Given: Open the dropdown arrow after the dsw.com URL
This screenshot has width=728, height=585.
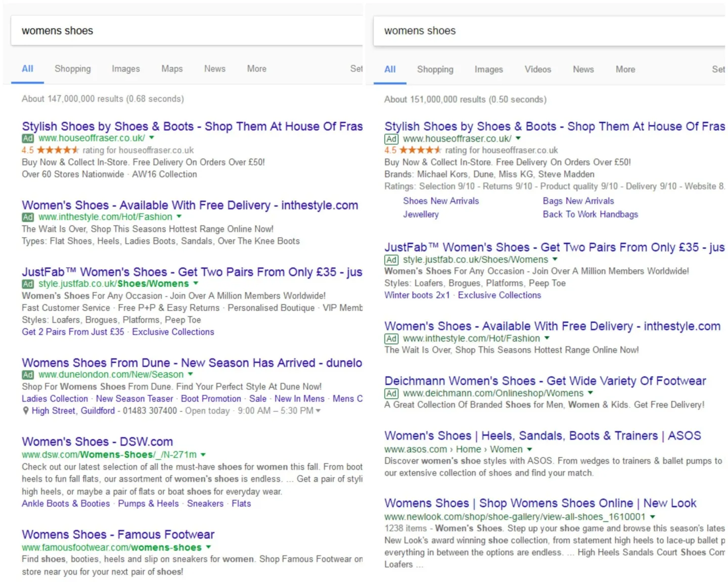Looking at the screenshot, I should pyautogui.click(x=203, y=455).
